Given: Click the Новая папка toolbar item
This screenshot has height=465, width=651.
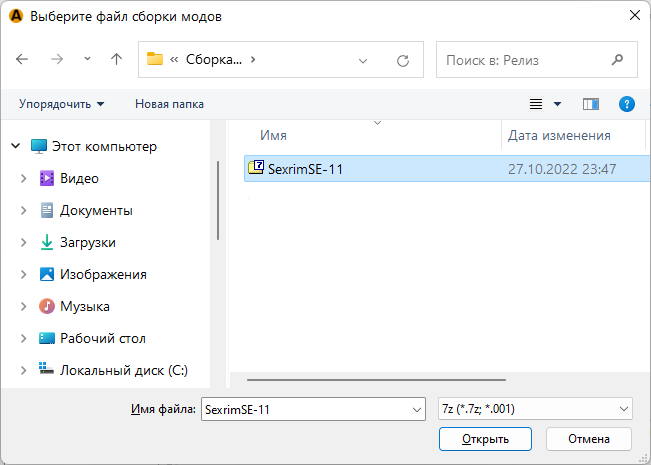Looking at the screenshot, I should (x=169, y=104).
